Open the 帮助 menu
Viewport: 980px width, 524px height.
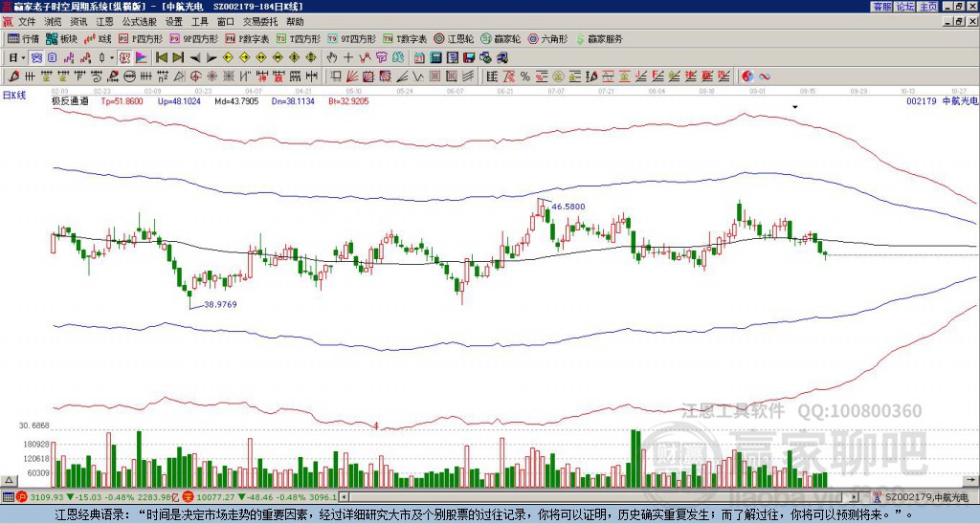coord(295,22)
